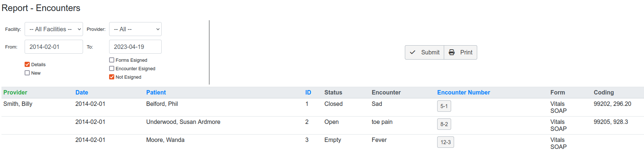644x157 pixels.
Task: Open encounter number 5-1
Action: (x=444, y=106)
